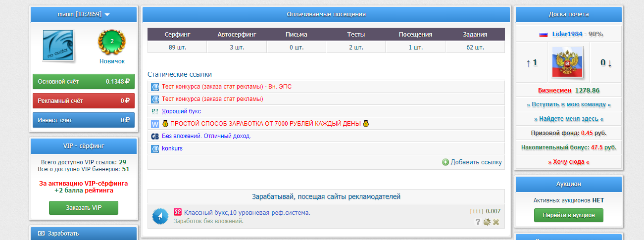Click the 'Призовой фонд: 0.45 руб.' text

(x=568, y=133)
